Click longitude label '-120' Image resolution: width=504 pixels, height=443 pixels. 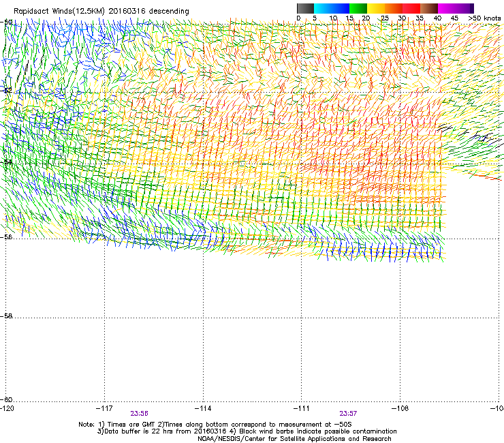click(x=7, y=408)
